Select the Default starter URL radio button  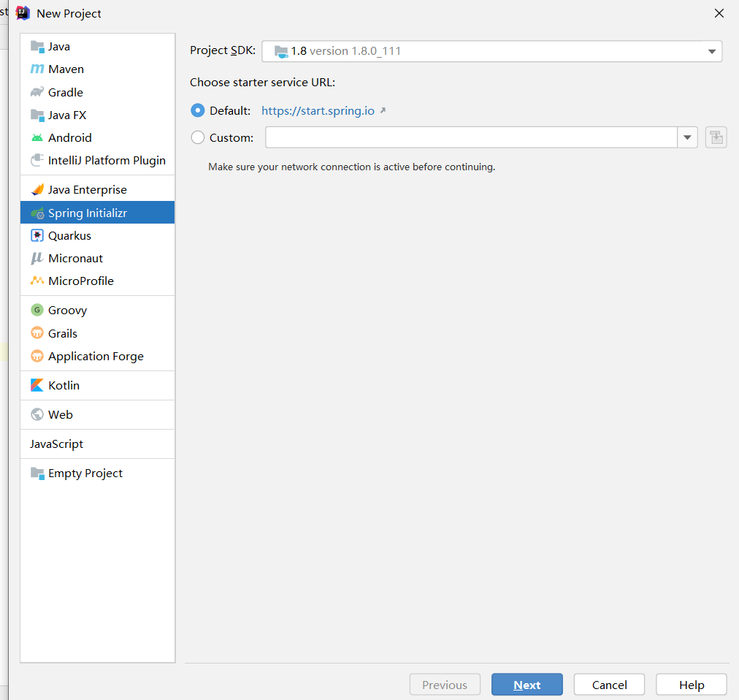(197, 111)
